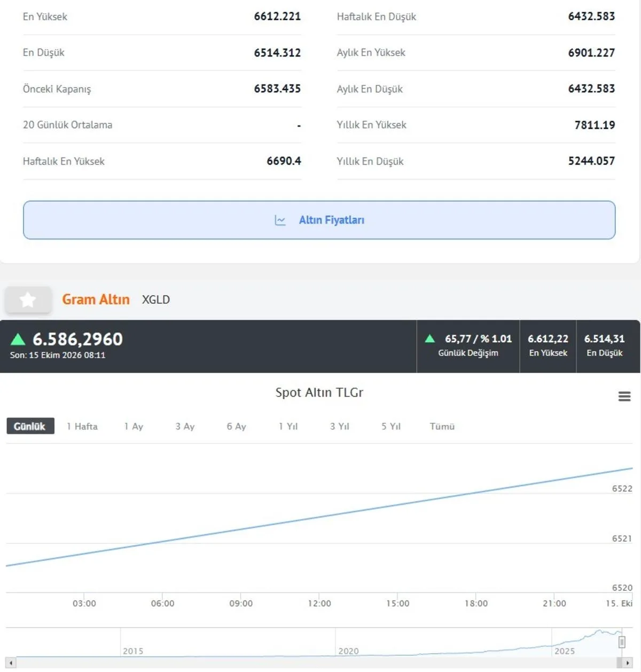Screen dimensions: 641x672
Task: Select the Günlük time range
Action: (30, 426)
